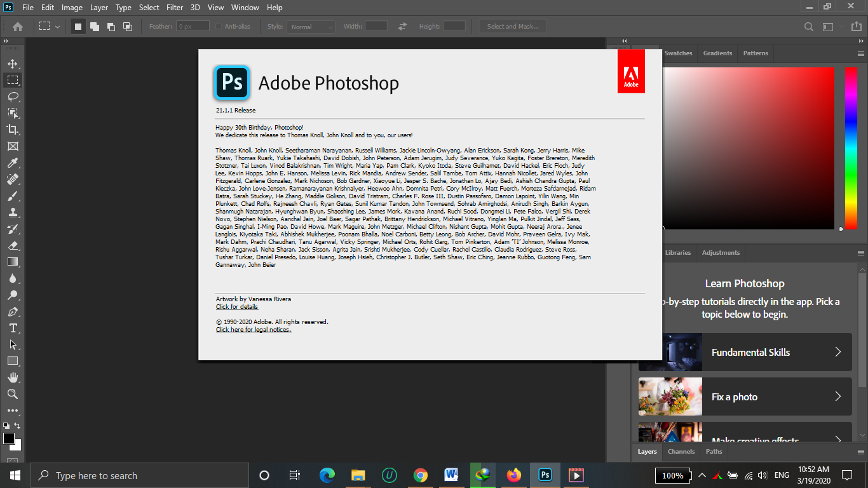The width and height of the screenshot is (868, 488).
Task: Select the Gradient tool
Action: [13, 262]
